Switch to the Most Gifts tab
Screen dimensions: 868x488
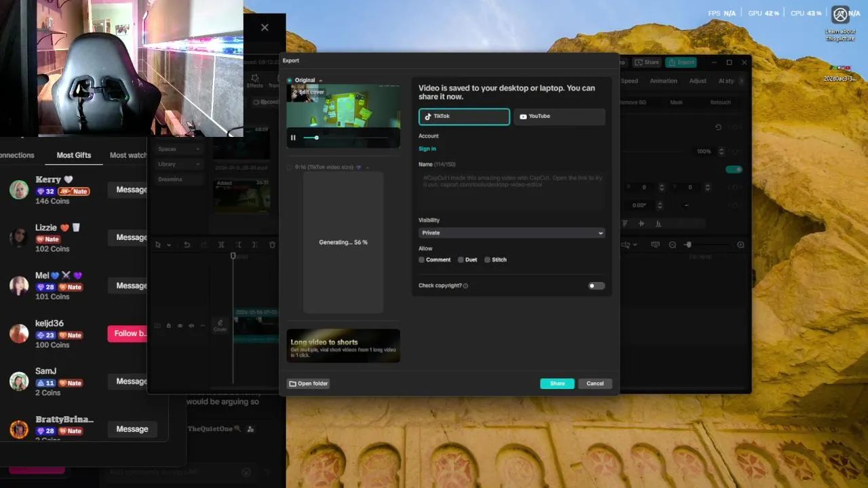74,155
